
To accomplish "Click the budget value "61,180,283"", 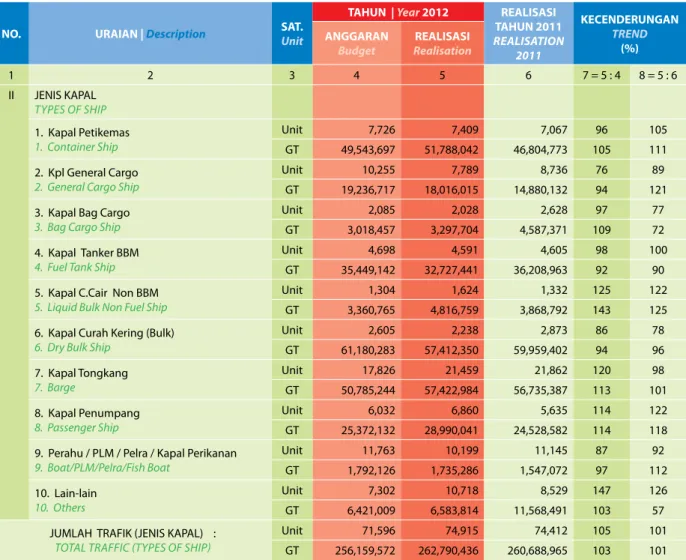I will pyautogui.click(x=368, y=350).
